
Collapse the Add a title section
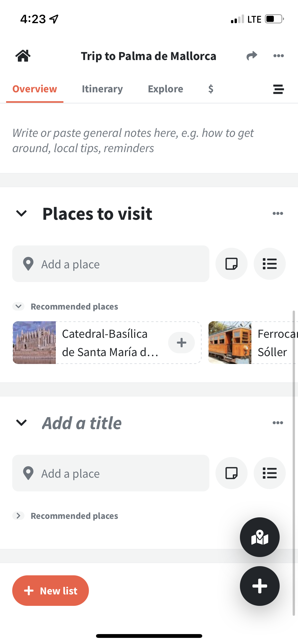pyautogui.click(x=21, y=423)
